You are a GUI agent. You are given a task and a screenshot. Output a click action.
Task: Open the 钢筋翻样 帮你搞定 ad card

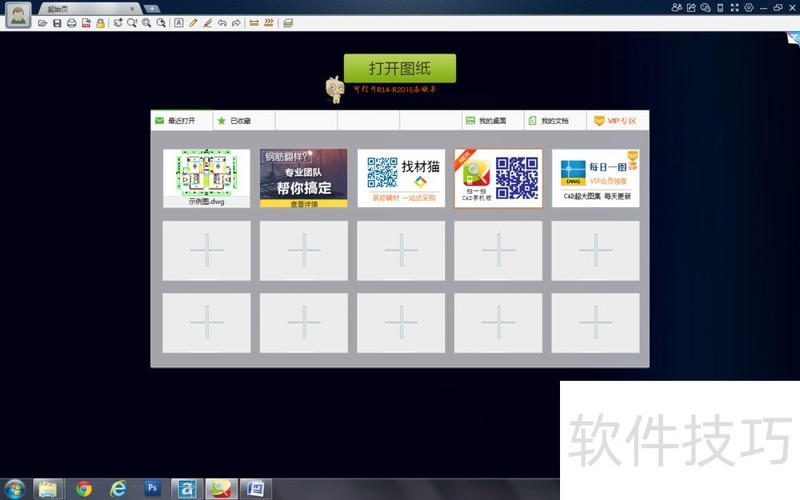[x=304, y=178]
